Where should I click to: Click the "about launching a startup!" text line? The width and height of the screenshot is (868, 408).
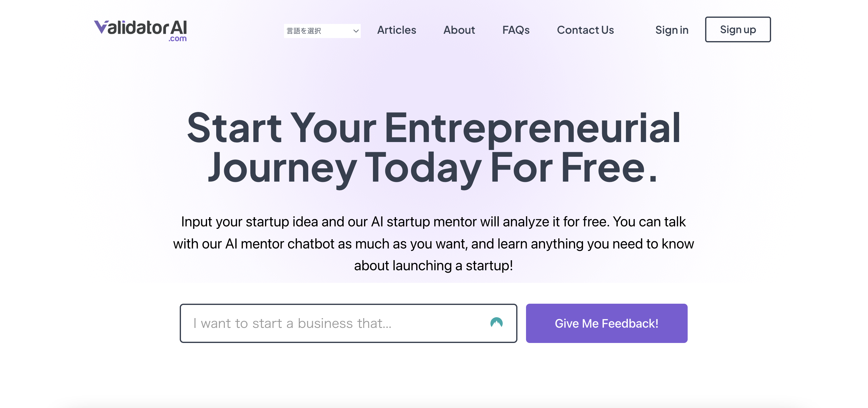[433, 265]
